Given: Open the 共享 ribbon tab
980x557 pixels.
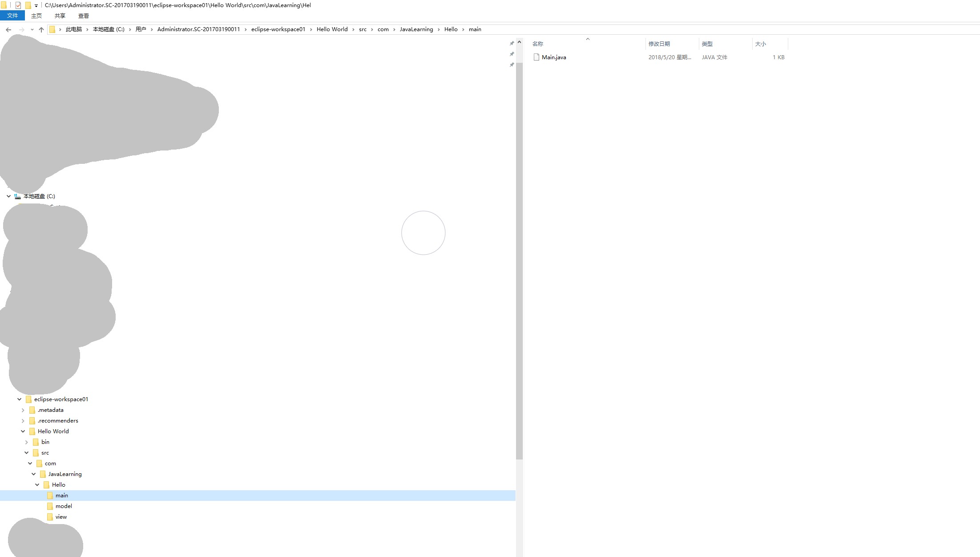Looking at the screenshot, I should tap(60, 16).
